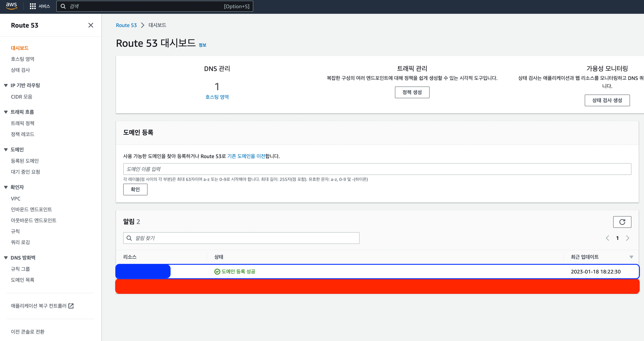Open 호스팅 영역 from the sidebar
The image size is (644, 341).
click(22, 59)
